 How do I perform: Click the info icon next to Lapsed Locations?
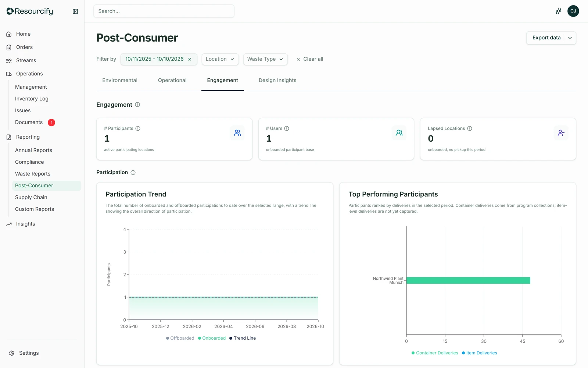470,128
